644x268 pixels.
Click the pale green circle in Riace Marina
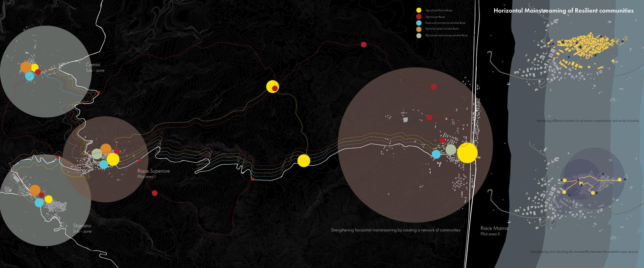point(451,150)
